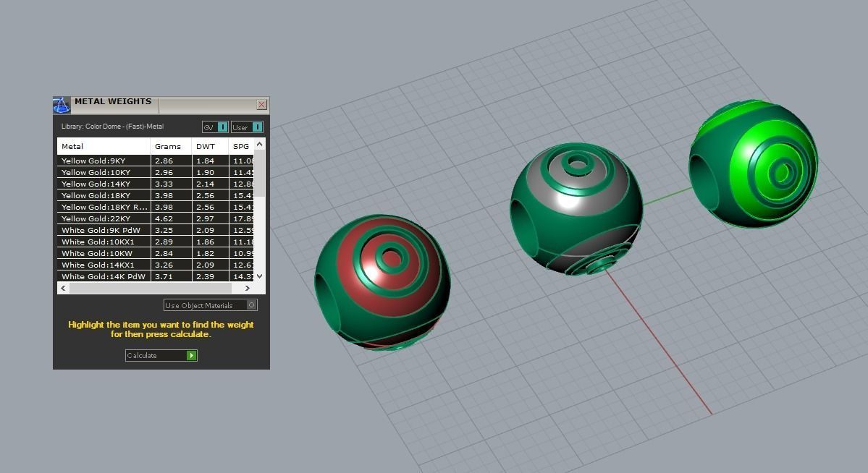Viewport: 868px width, 473px height.
Task: Click the Metal Weights scale icon
Action: [x=62, y=105]
